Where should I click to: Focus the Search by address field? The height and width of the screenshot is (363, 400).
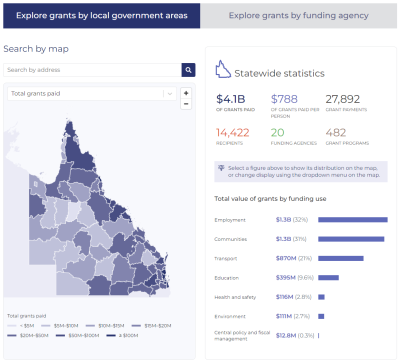tap(92, 70)
